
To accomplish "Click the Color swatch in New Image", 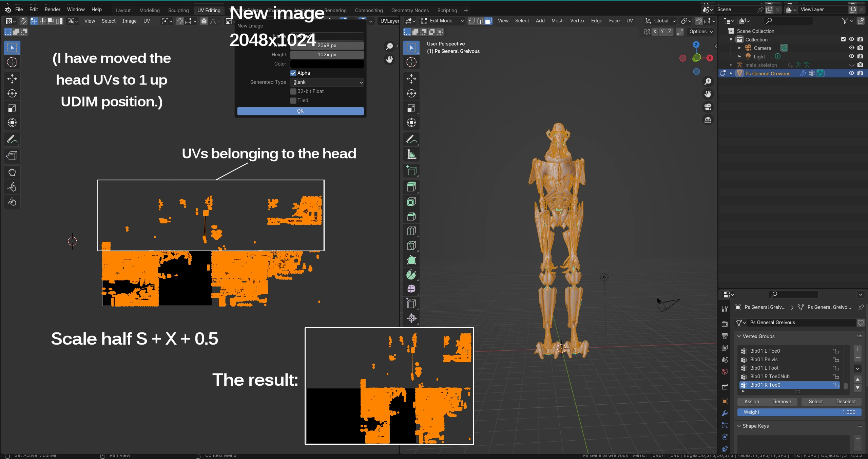I will [x=327, y=64].
